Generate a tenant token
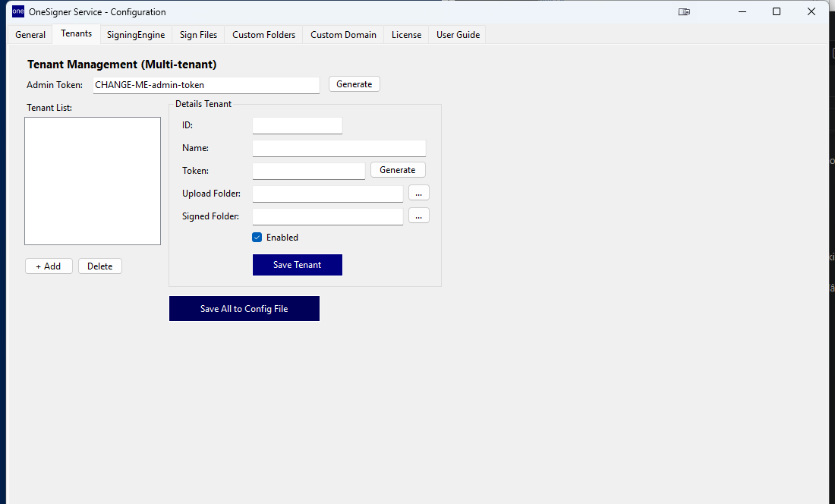Screen dimensions: 835x504 coord(398,170)
